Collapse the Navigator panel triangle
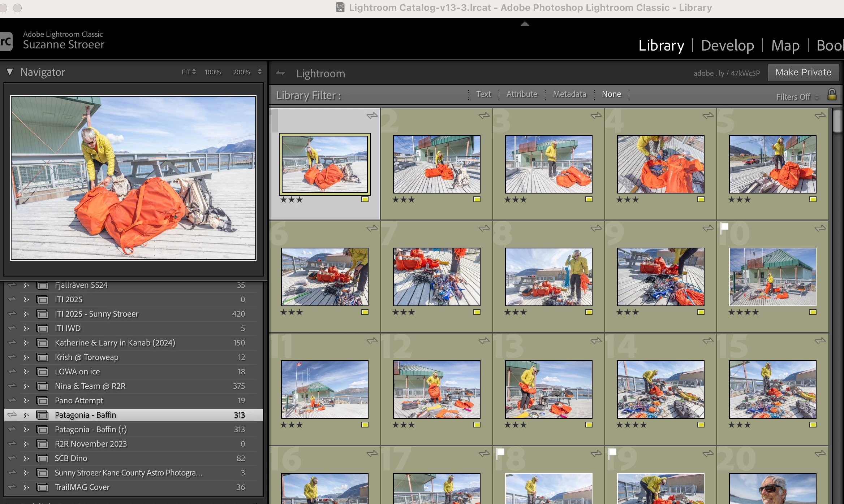Viewport: 844px width, 504px height. [10, 72]
